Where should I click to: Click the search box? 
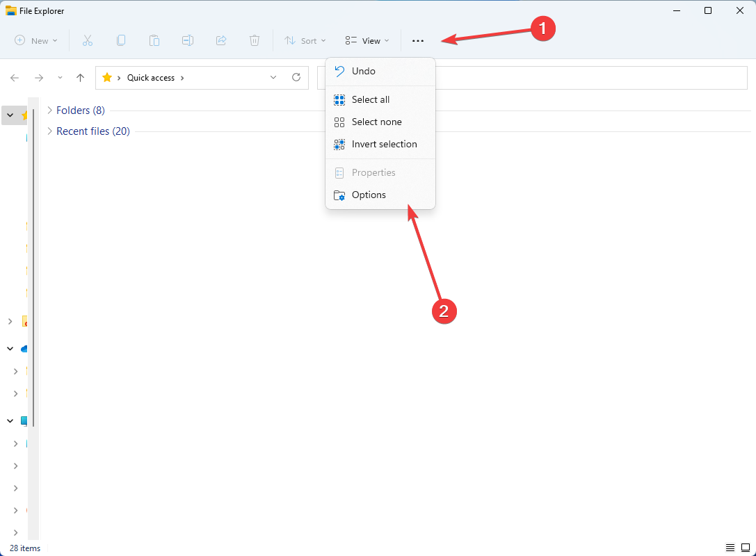tap(532, 78)
